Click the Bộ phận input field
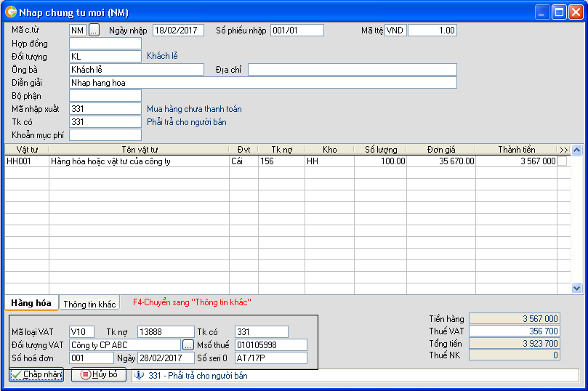Image resolution: width=588 pixels, height=391 pixels. coord(105,96)
